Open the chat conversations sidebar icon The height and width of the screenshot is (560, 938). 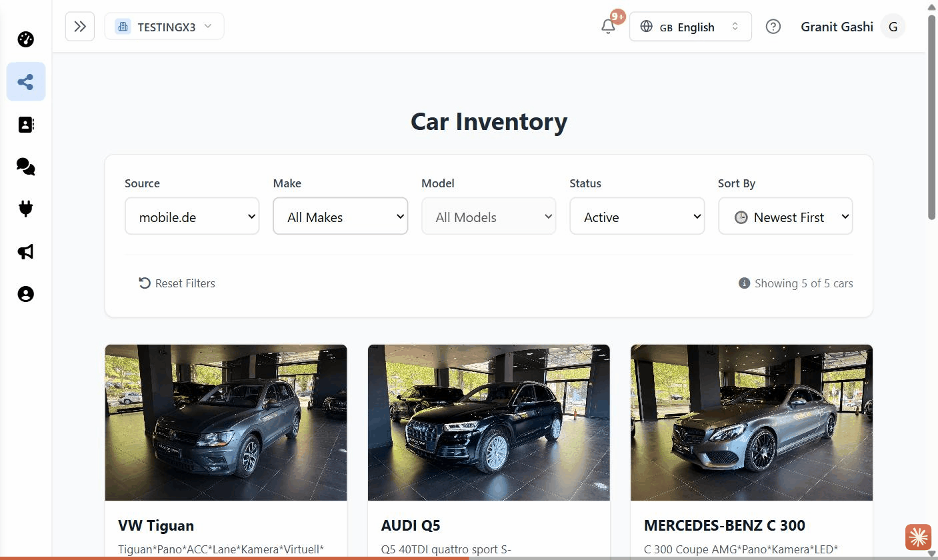click(25, 167)
